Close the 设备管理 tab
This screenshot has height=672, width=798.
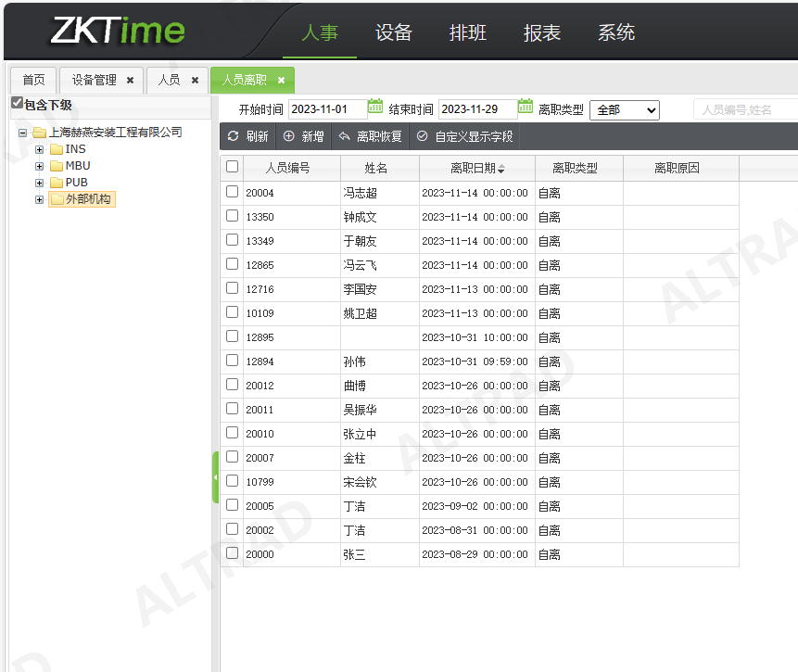131,80
